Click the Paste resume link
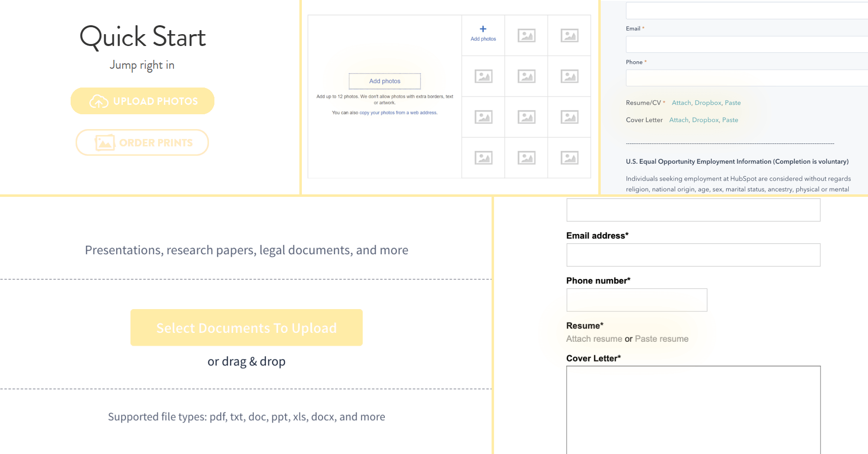Viewport: 868px width, 454px height. click(x=661, y=339)
